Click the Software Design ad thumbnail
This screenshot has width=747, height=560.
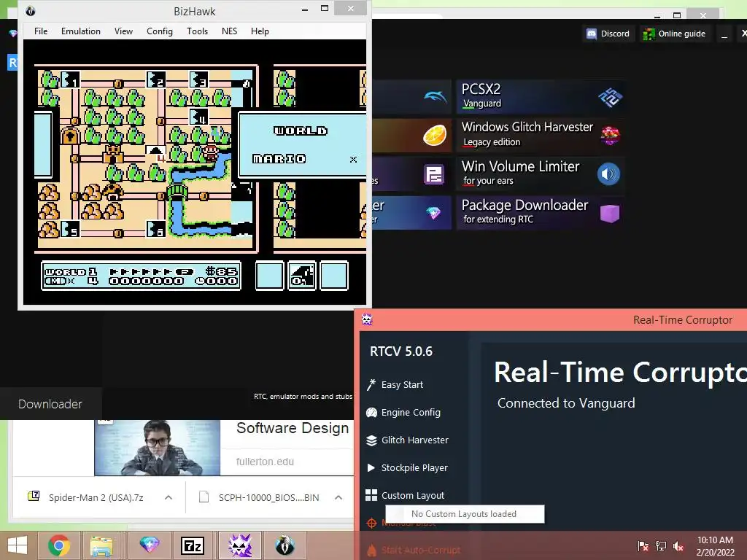[x=158, y=448]
